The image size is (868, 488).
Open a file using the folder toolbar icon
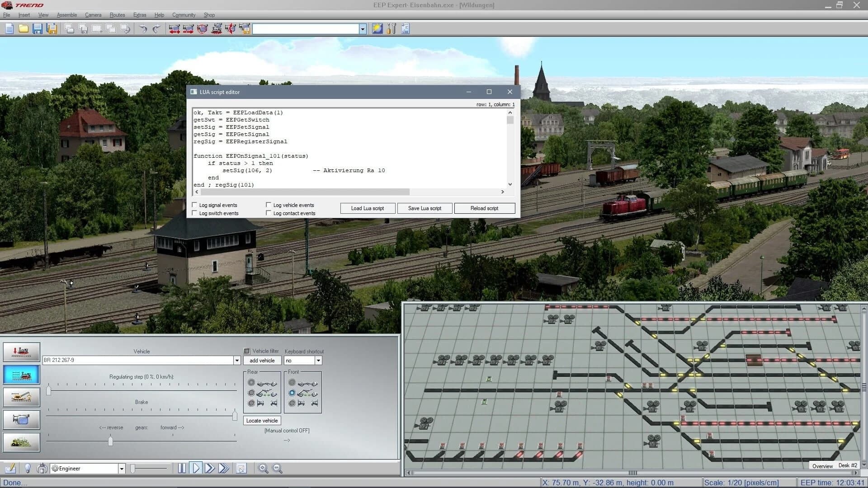[x=23, y=29]
